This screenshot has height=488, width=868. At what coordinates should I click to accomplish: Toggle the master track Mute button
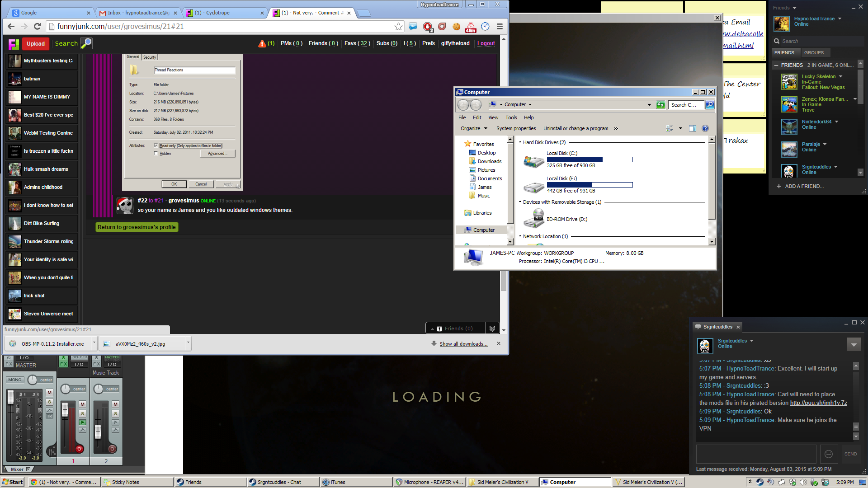click(x=50, y=392)
